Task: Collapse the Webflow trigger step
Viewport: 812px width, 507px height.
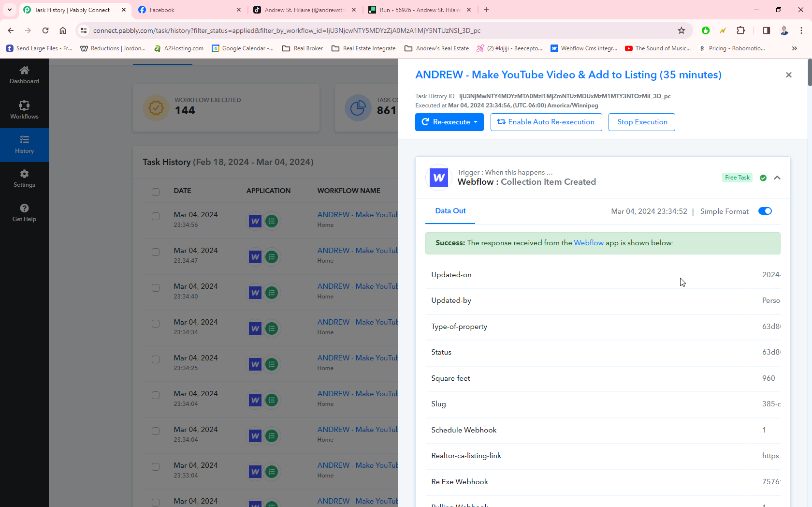Action: tap(777, 178)
